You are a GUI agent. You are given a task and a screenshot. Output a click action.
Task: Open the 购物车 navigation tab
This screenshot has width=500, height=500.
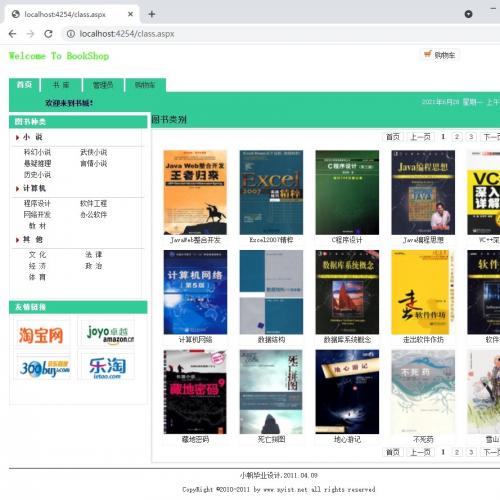tap(145, 85)
